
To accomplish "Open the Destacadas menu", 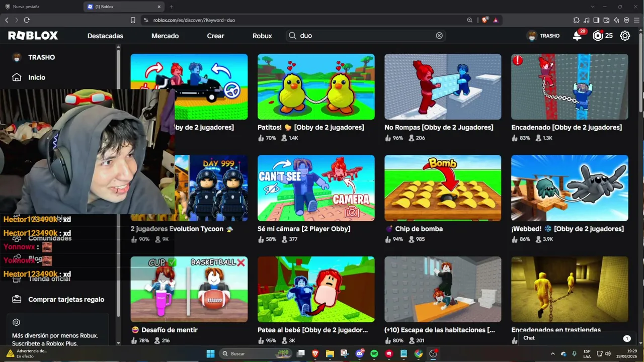I will (x=105, y=36).
